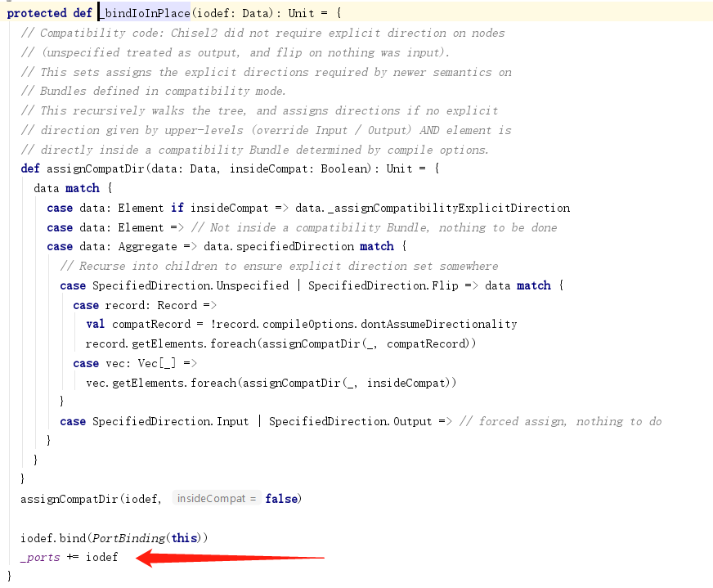The height and width of the screenshot is (588, 713).
Task: Click 'case vec: Vec[_]' line
Action: point(135,363)
